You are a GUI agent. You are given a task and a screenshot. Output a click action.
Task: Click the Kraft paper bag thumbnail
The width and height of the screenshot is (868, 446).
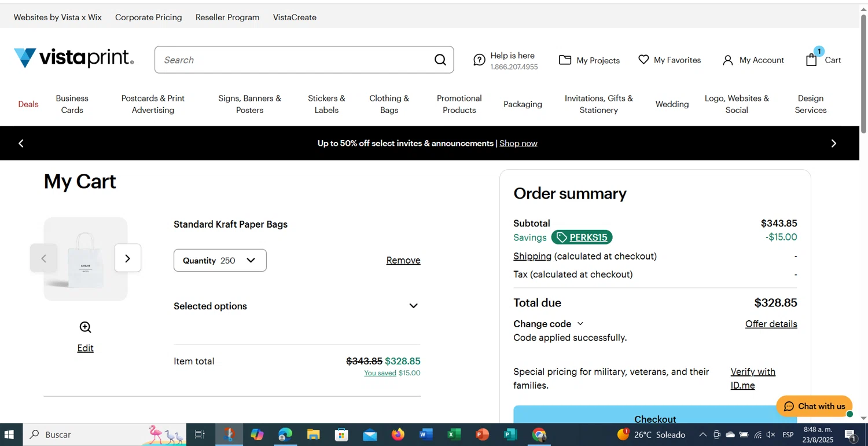(x=86, y=259)
